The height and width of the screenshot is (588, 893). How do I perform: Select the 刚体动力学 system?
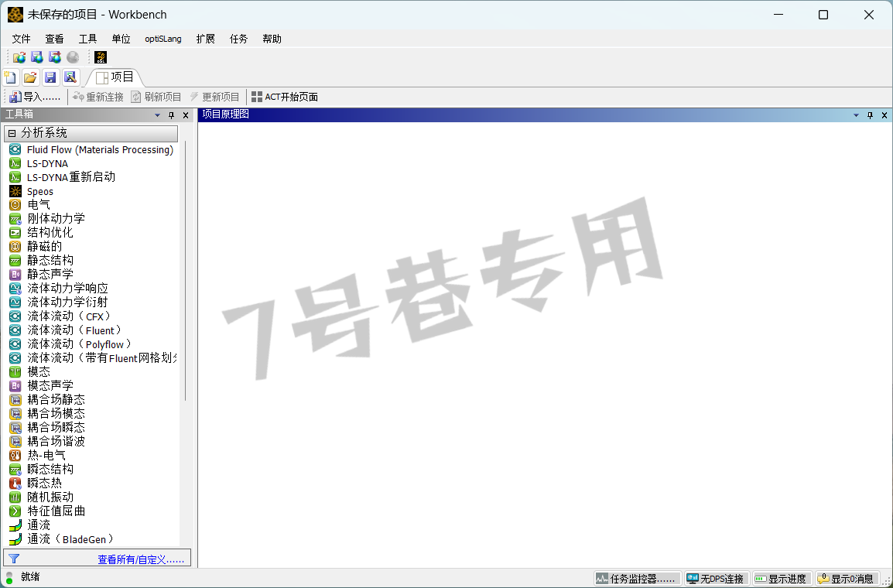[47, 219]
